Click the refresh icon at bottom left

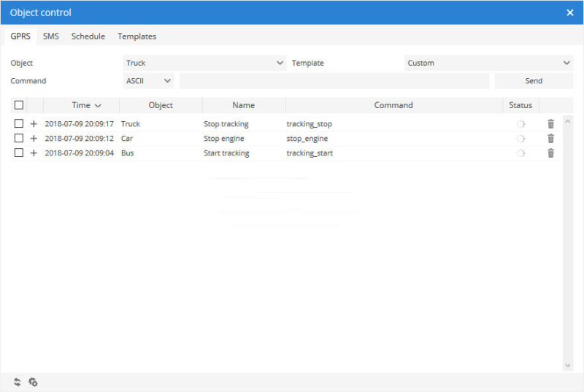click(17, 382)
